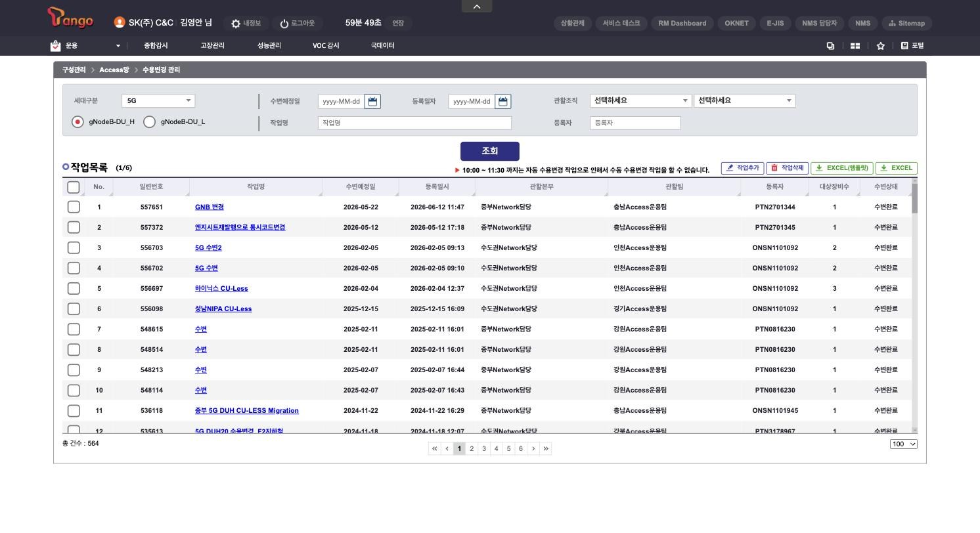Open RM Dashboard shortcut
This screenshot has width=980, height=533.
[x=682, y=23]
